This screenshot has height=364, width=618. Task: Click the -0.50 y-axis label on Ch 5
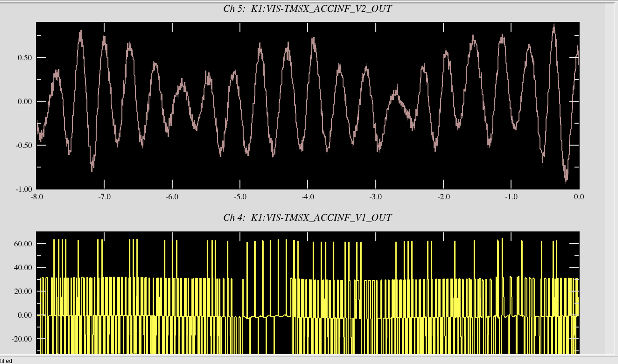[x=24, y=145]
